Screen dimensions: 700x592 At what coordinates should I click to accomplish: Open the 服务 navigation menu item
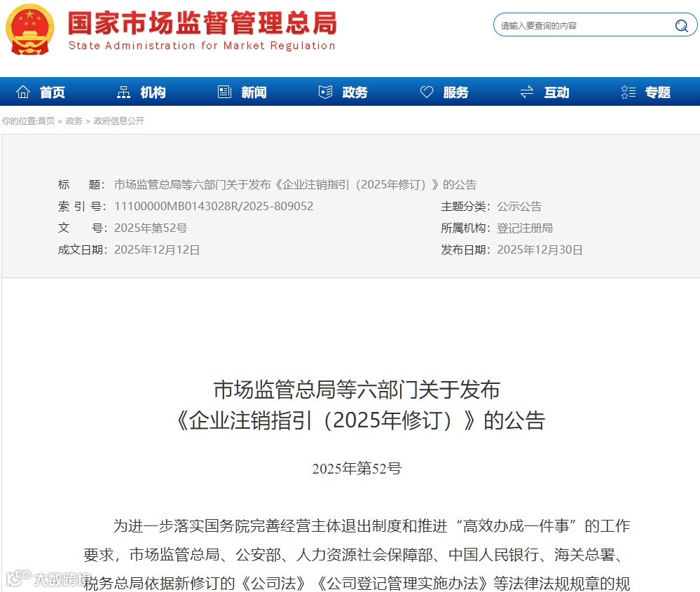455,92
